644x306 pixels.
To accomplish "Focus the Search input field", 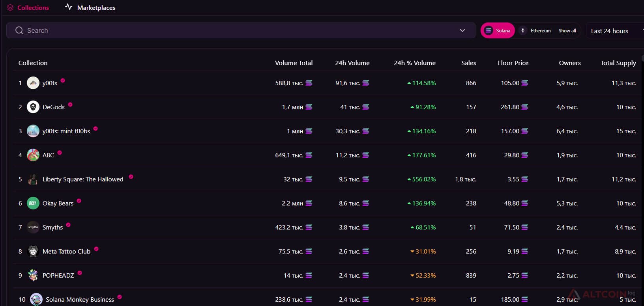I will point(241,30).
